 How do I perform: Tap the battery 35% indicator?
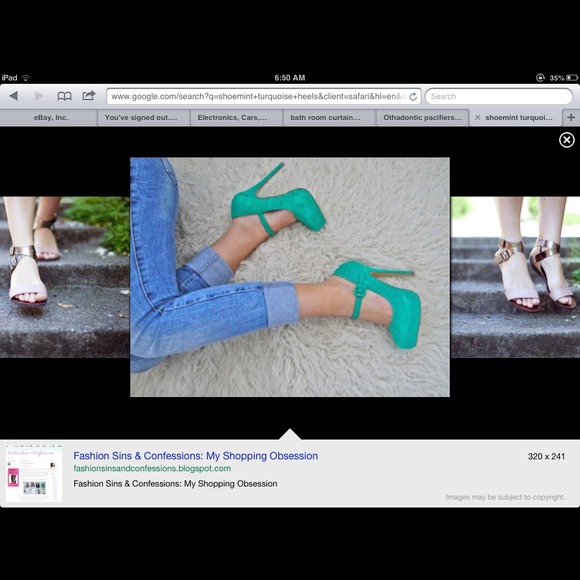[563, 78]
